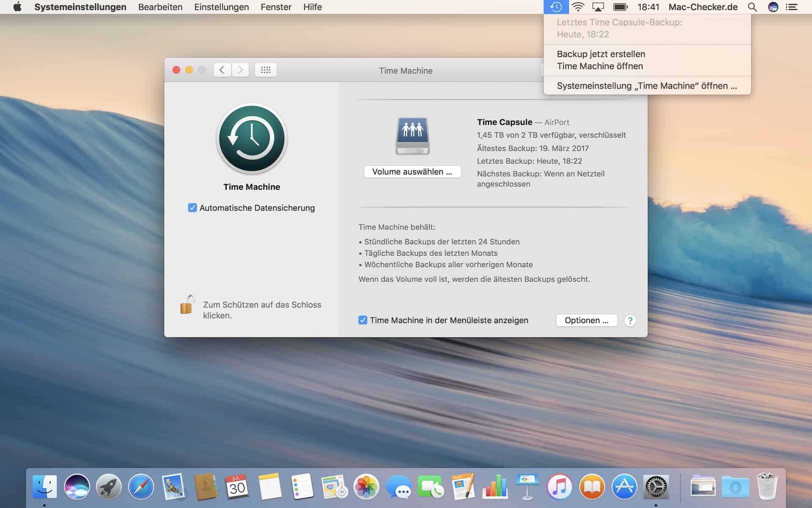
Task: Open Maps icon in the Dock
Action: (x=334, y=486)
